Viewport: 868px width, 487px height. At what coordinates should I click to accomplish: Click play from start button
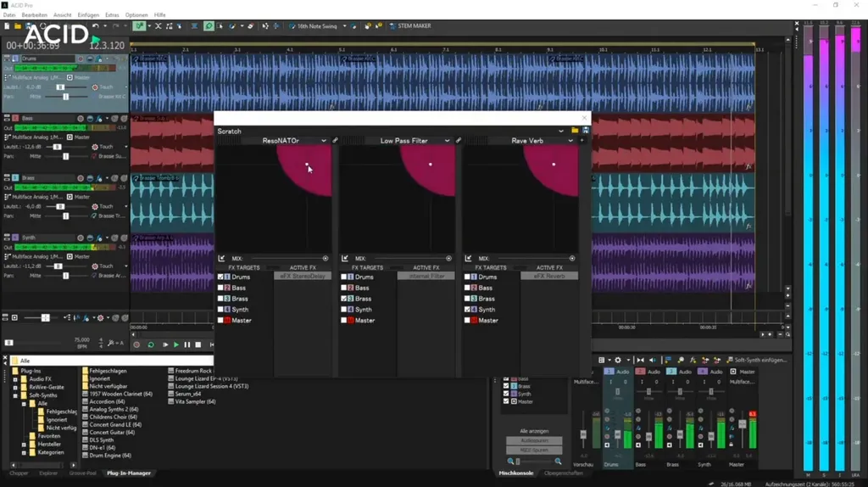coord(165,344)
